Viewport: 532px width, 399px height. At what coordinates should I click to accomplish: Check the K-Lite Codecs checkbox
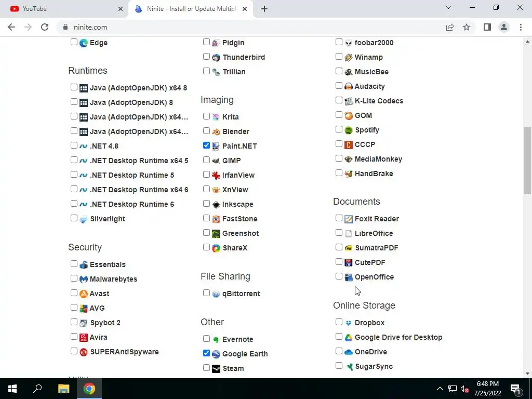(339, 100)
